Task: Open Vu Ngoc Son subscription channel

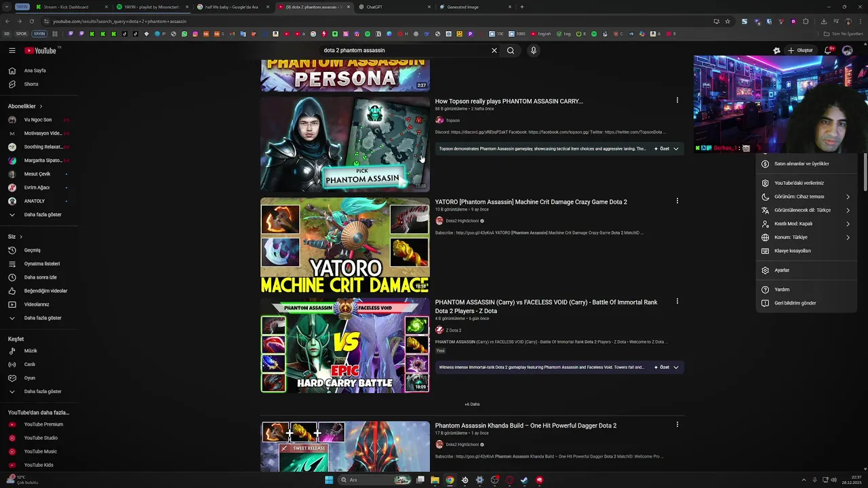Action: tap(39, 120)
